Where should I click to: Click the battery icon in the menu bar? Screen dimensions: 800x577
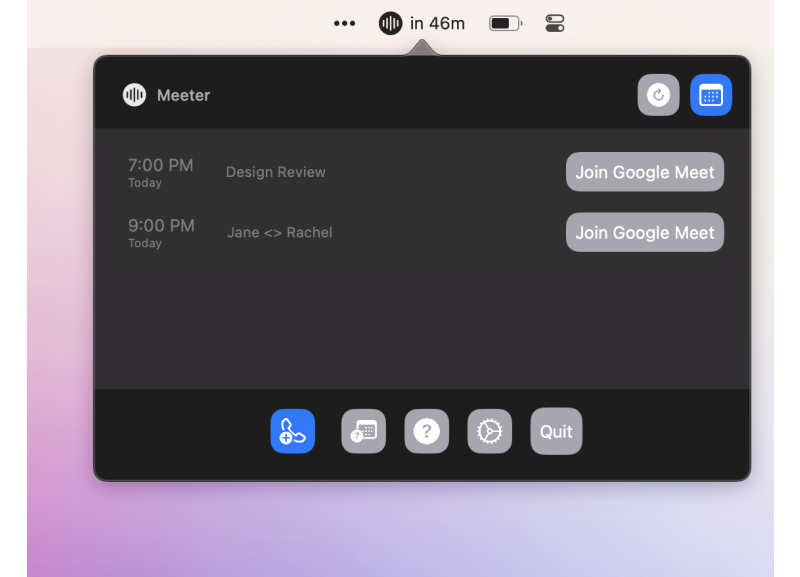[x=505, y=22]
